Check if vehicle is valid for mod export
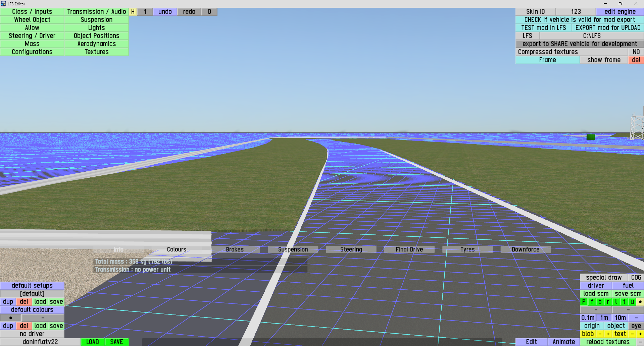Screen dimensions: 644x346 (580, 20)
